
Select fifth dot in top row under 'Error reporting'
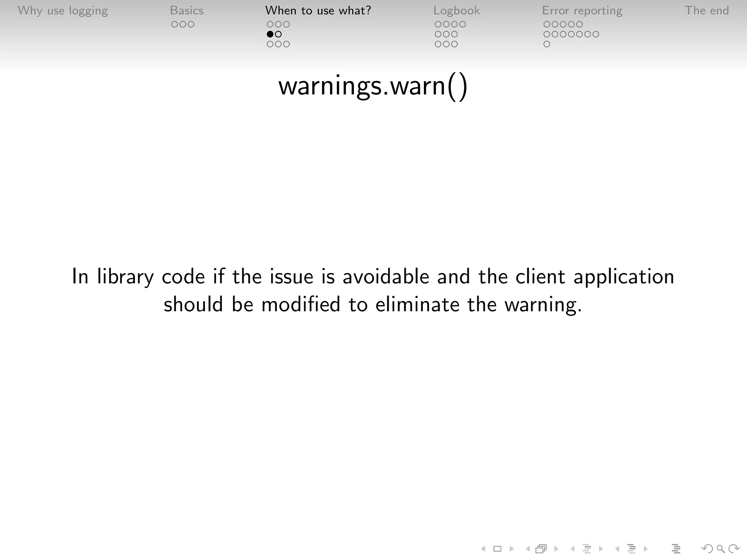[x=580, y=24]
